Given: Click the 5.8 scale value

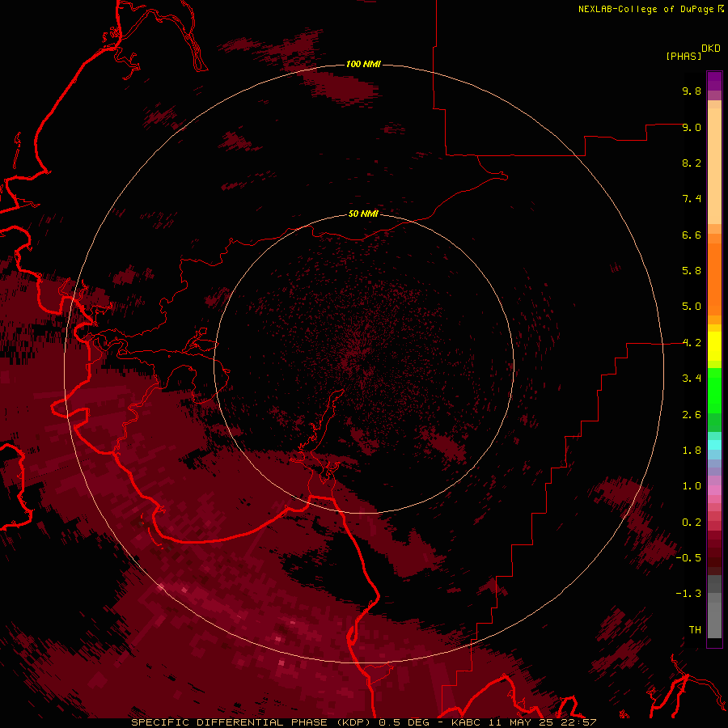Looking at the screenshot, I should coord(692,271).
